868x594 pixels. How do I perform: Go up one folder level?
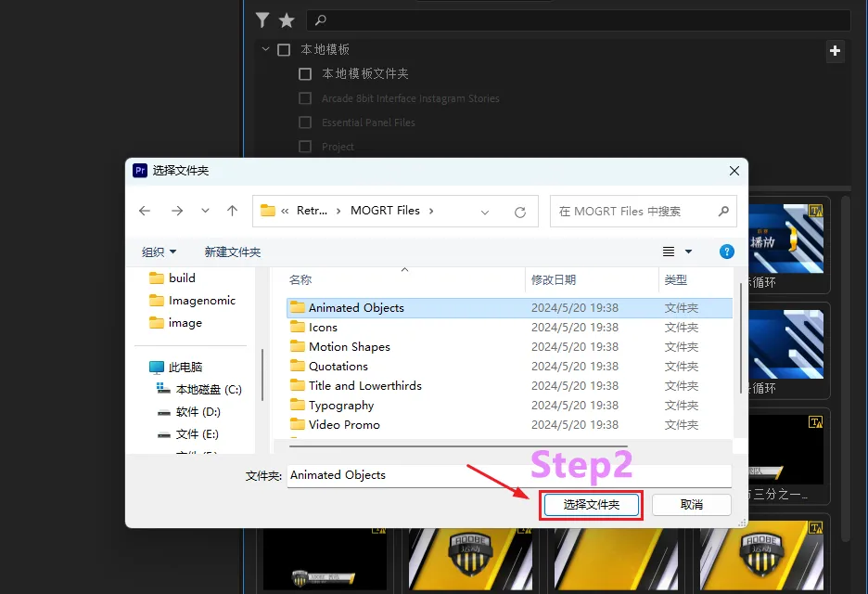(233, 211)
